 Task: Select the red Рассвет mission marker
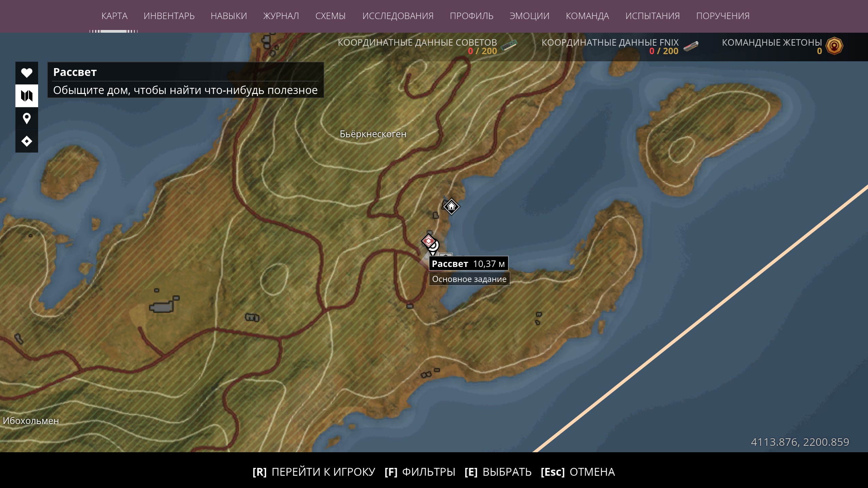pyautogui.click(x=429, y=241)
